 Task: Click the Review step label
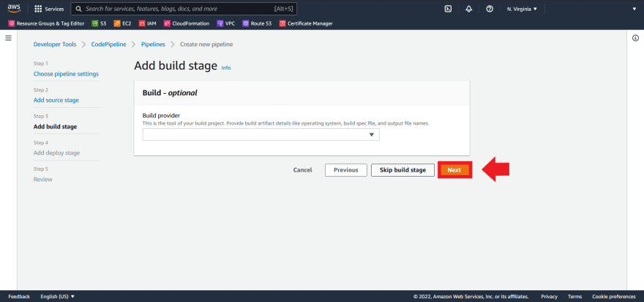[42, 180]
